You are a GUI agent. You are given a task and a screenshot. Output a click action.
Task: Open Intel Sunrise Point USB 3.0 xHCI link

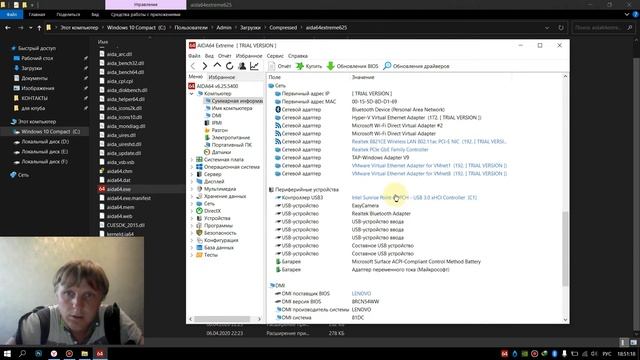click(414, 198)
